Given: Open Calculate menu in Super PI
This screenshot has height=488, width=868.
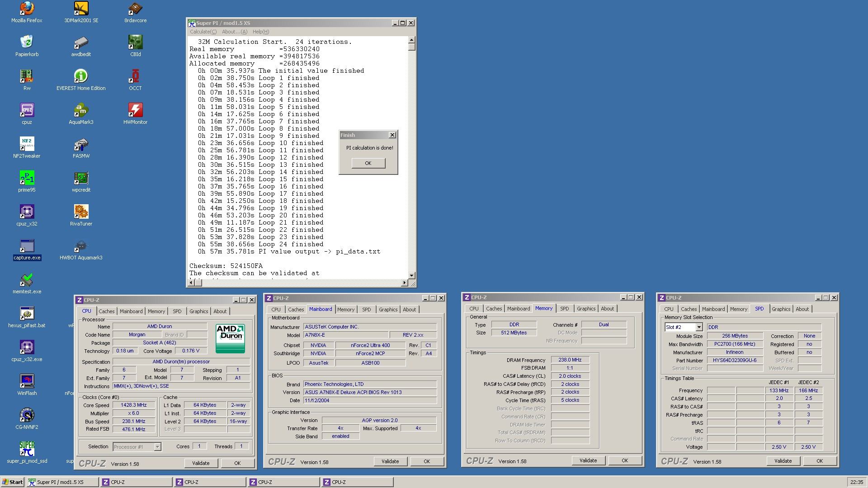Looking at the screenshot, I should 203,32.
